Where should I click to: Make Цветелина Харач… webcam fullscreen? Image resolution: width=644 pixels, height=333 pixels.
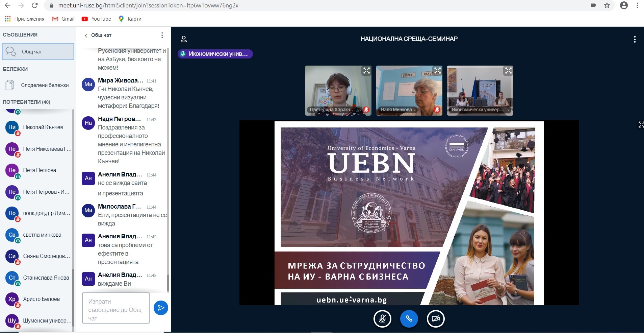366,71
